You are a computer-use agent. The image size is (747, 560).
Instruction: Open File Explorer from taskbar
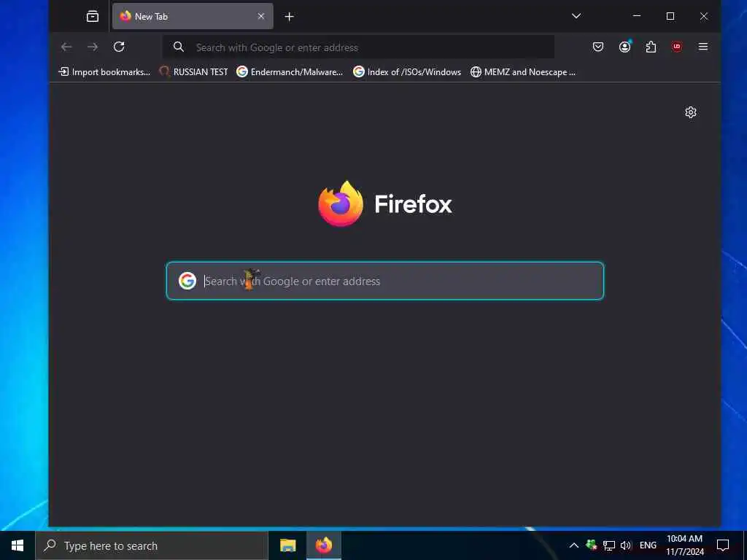(287, 545)
